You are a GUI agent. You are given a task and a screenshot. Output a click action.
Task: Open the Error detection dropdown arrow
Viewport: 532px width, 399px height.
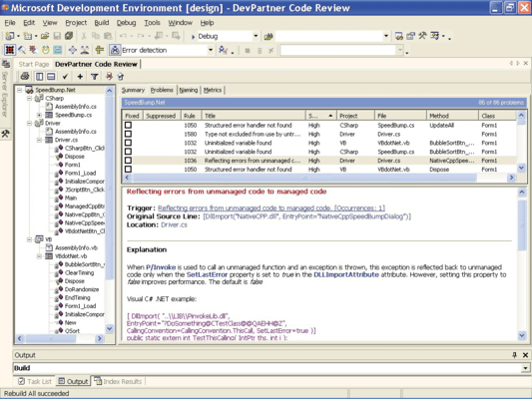click(211, 50)
